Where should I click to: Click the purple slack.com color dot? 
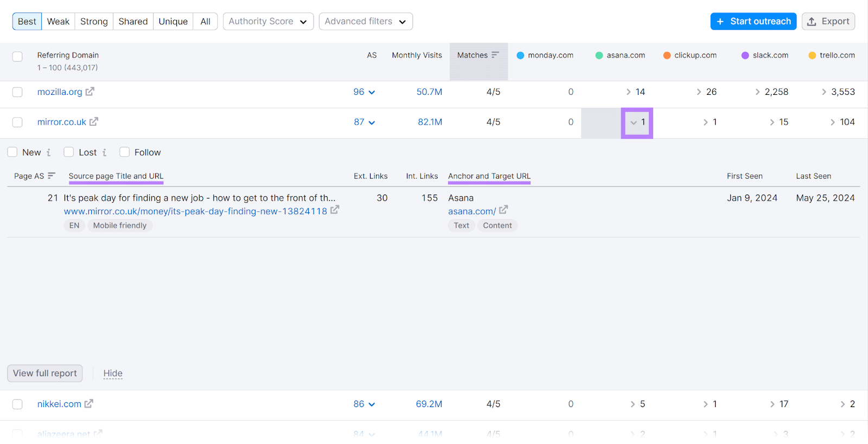tap(745, 55)
